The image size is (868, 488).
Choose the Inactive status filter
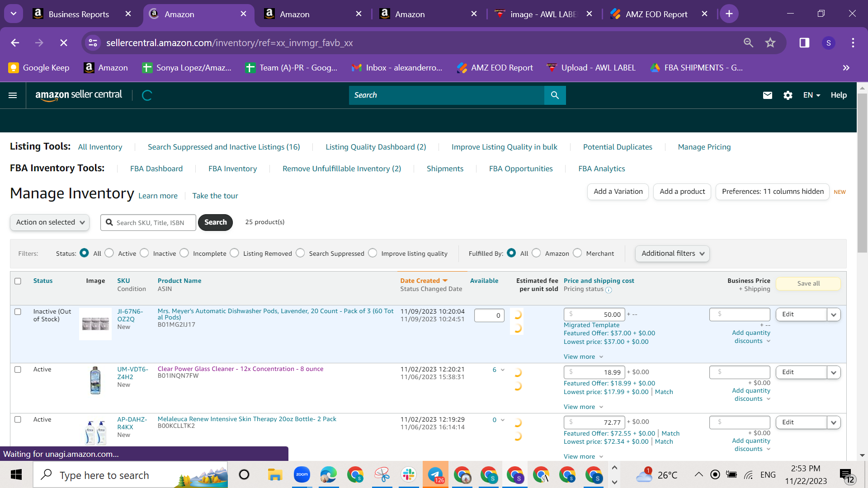144,253
